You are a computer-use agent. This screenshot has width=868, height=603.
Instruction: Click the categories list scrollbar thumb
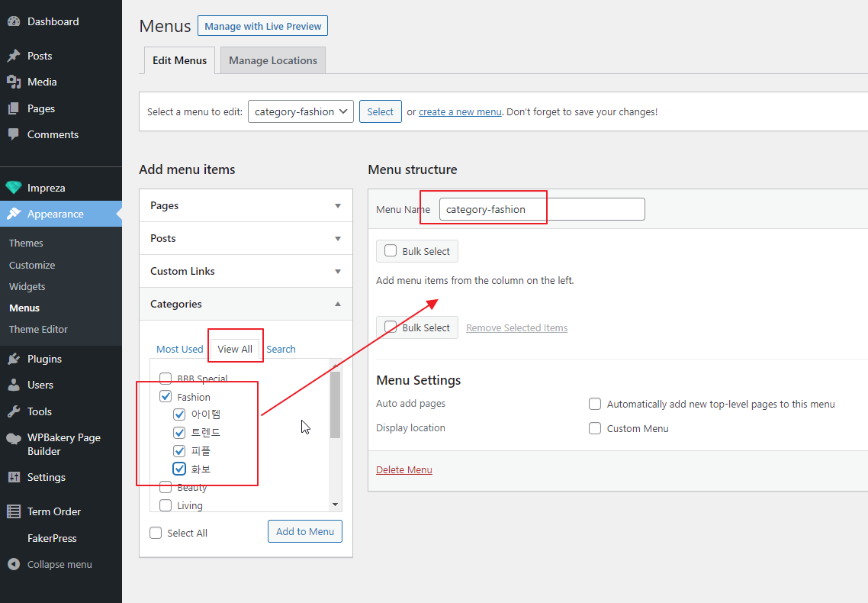tap(335, 405)
